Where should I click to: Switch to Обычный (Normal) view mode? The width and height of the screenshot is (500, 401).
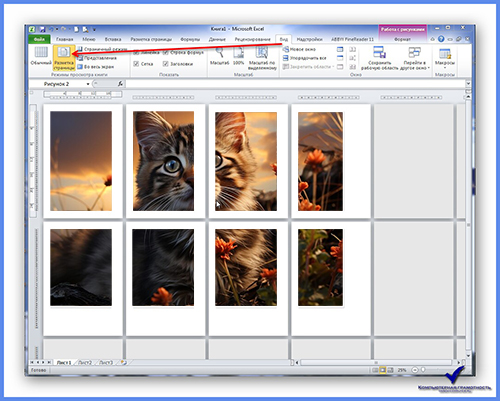41,56
